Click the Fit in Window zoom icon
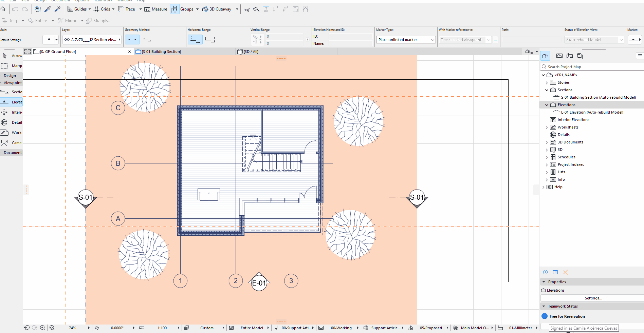The height and width of the screenshot is (333, 644). coord(52,328)
